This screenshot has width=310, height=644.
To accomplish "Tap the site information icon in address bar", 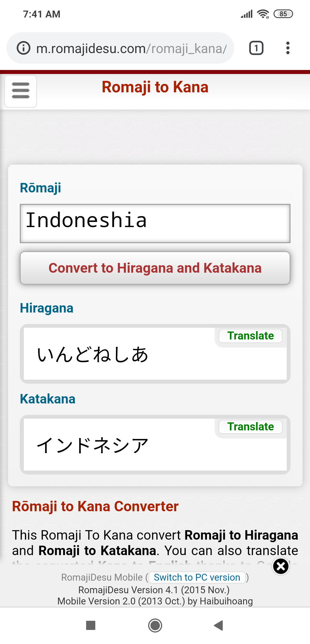I will (x=23, y=48).
